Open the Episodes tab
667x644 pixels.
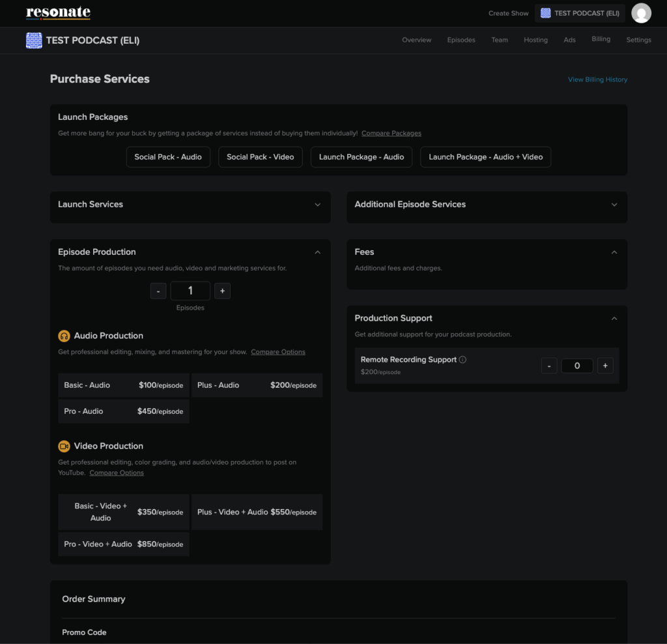click(461, 40)
